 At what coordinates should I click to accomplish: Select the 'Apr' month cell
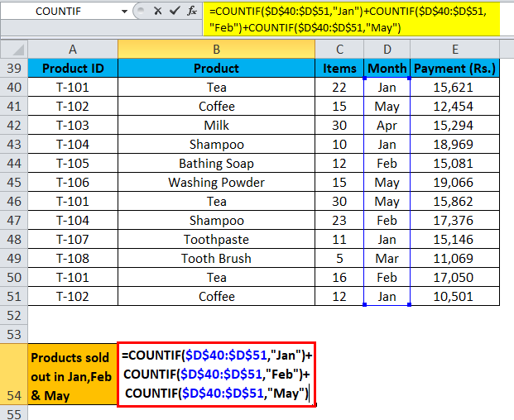pyautogui.click(x=387, y=125)
